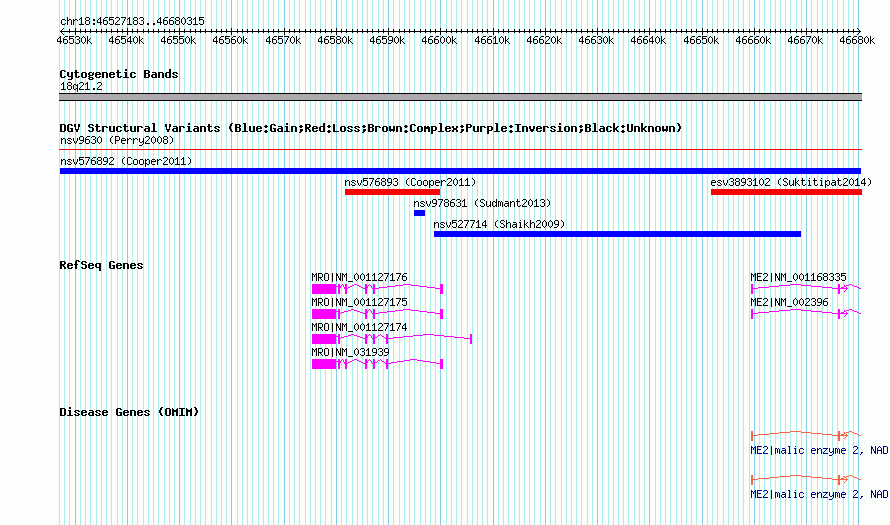Click ruler tick label 46680k
The height and width of the screenshot is (525, 890).
coord(857,40)
